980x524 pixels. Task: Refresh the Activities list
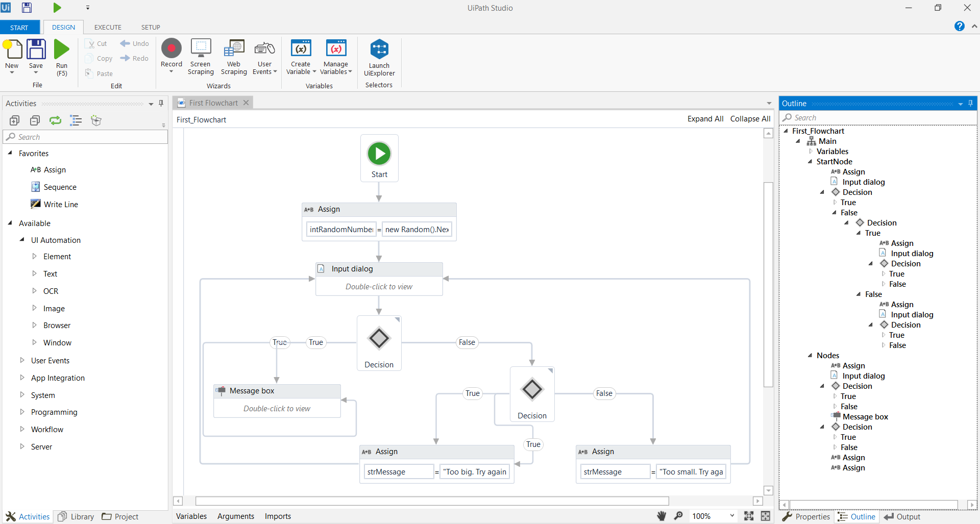55,120
